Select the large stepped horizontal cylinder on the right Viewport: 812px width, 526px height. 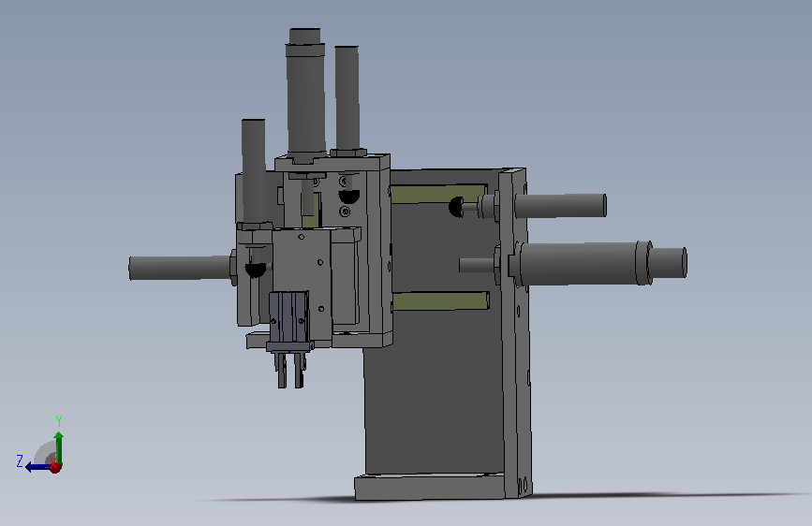point(600,262)
